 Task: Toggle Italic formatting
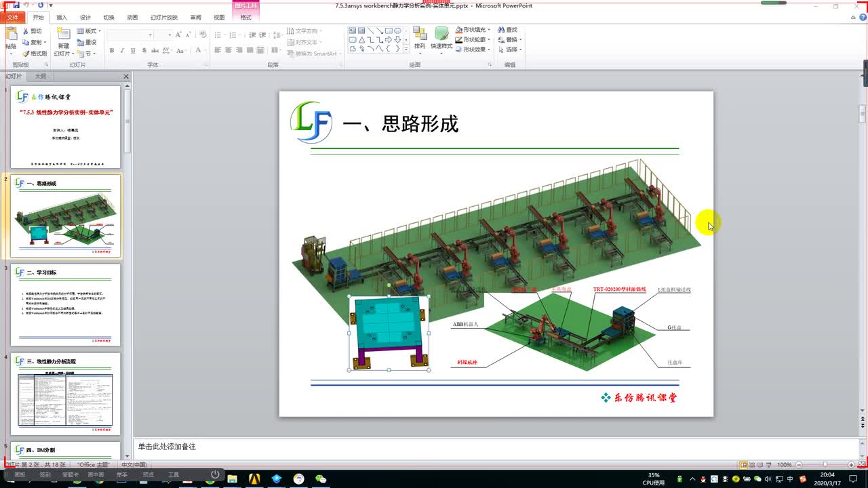point(122,51)
